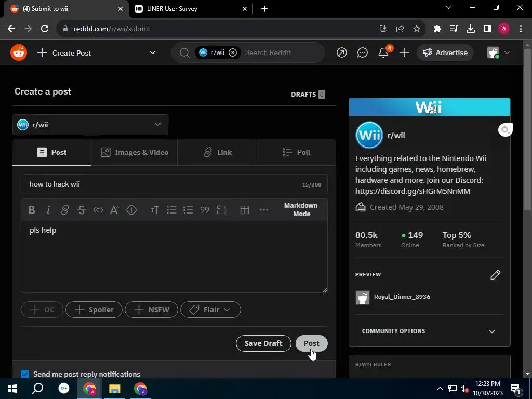This screenshot has width=532, height=399.
Task: Toggle the OC tag
Action: (42, 310)
